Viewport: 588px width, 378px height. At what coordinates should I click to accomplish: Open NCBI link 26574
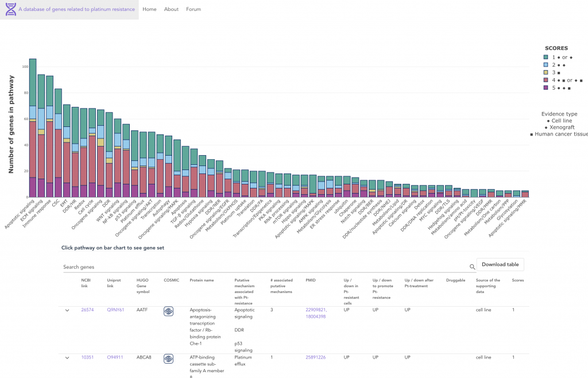tap(87, 310)
